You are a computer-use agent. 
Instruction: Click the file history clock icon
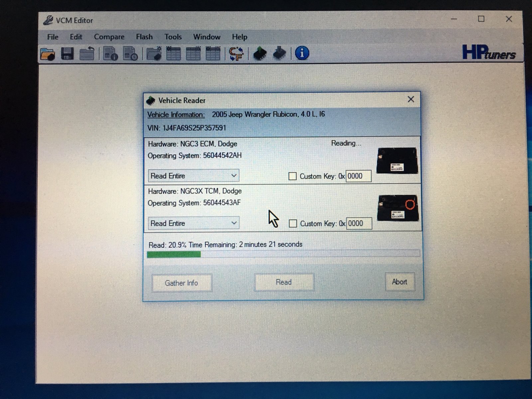click(130, 54)
